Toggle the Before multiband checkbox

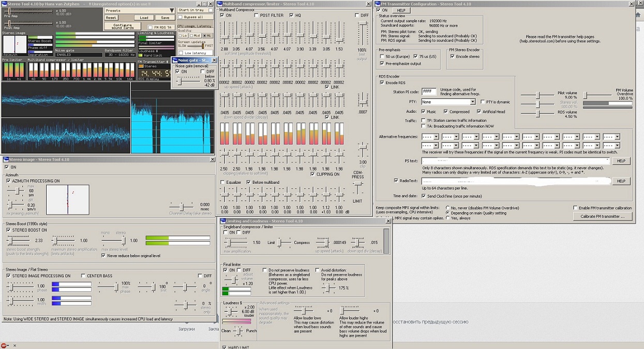coord(249,182)
